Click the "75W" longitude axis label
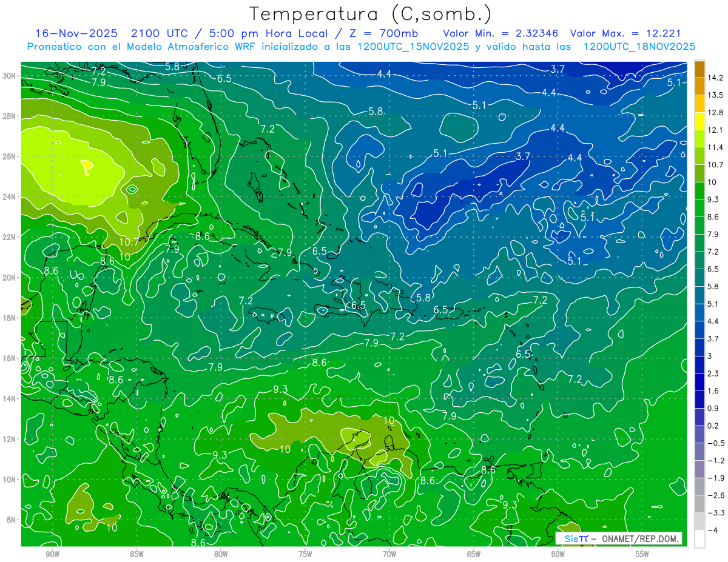Viewport: 728px width, 562px height. [x=305, y=554]
